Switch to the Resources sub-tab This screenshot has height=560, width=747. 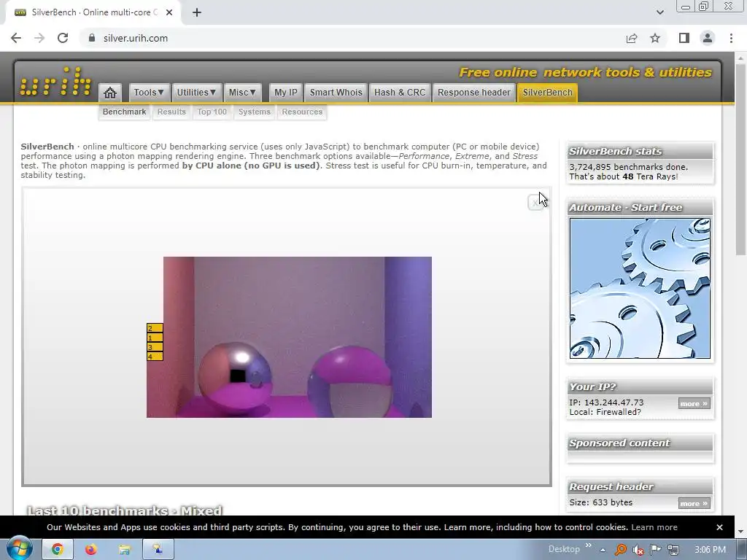click(x=302, y=112)
